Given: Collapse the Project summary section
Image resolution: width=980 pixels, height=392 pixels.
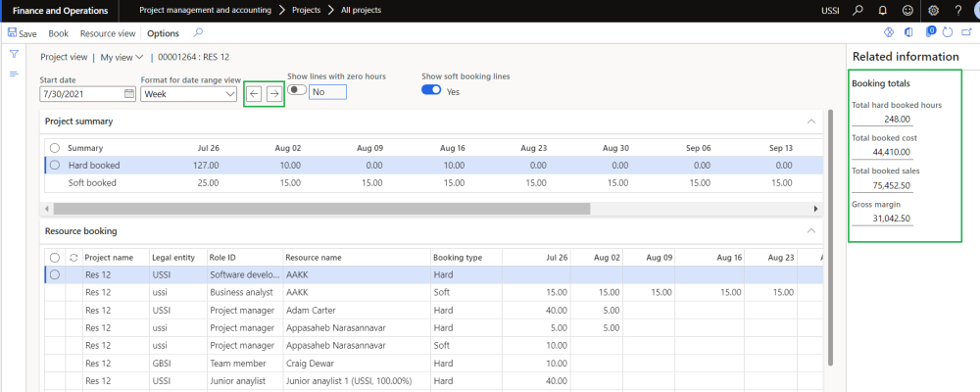Looking at the screenshot, I should click(x=810, y=122).
